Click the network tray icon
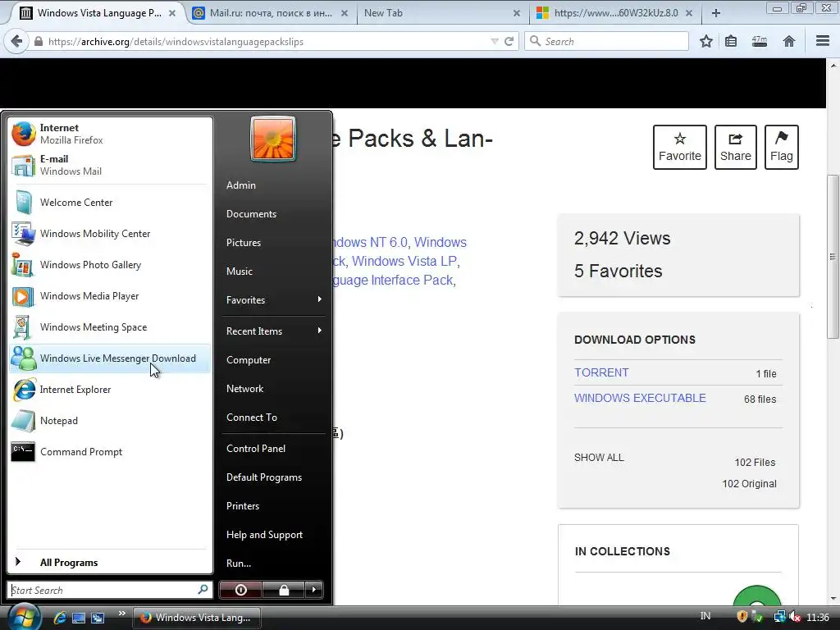The image size is (840, 630). pyautogui.click(x=779, y=617)
